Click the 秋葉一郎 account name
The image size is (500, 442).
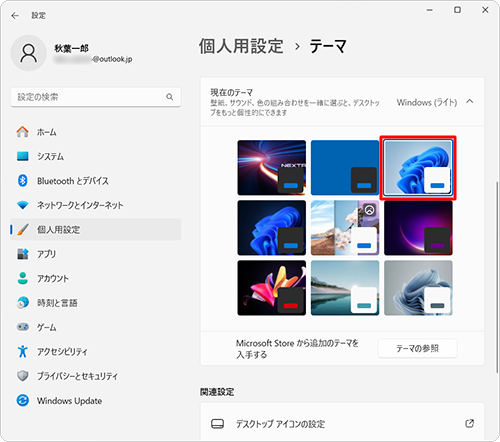pyautogui.click(x=71, y=48)
